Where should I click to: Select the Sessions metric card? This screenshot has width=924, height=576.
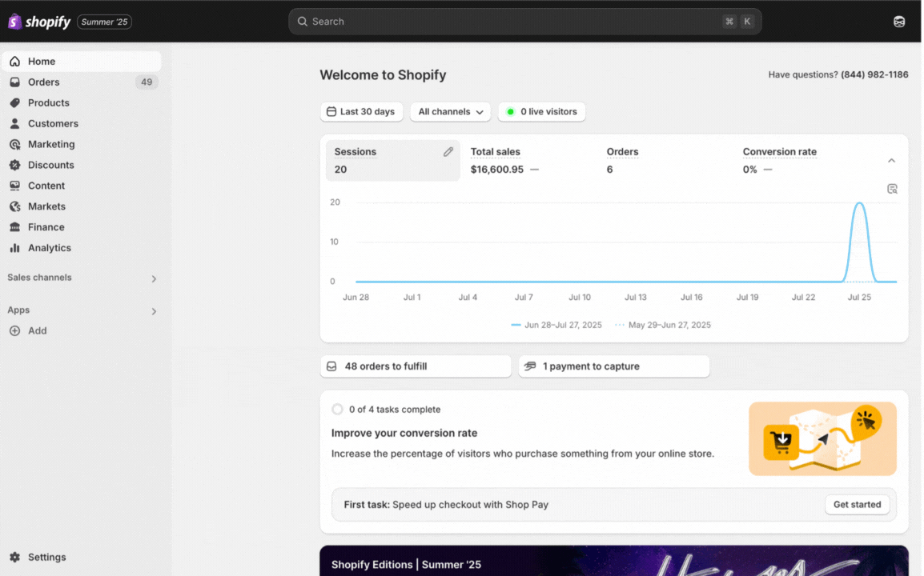click(x=392, y=160)
